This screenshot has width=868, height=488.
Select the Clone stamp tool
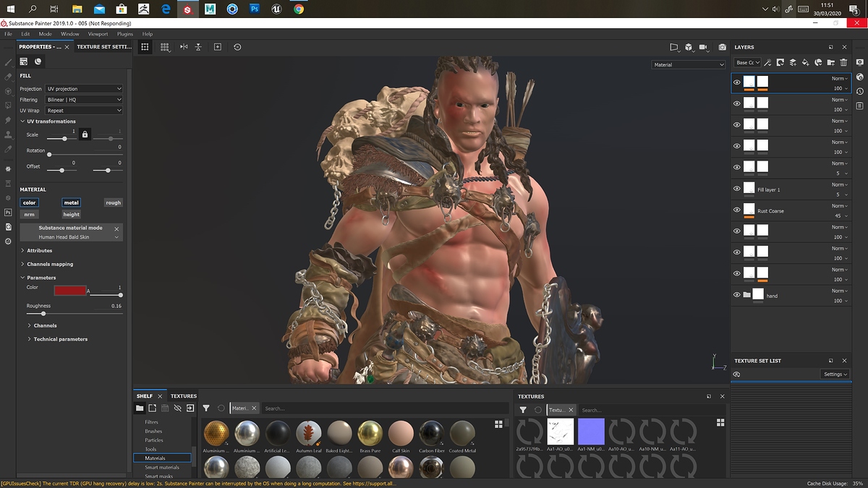(x=8, y=135)
